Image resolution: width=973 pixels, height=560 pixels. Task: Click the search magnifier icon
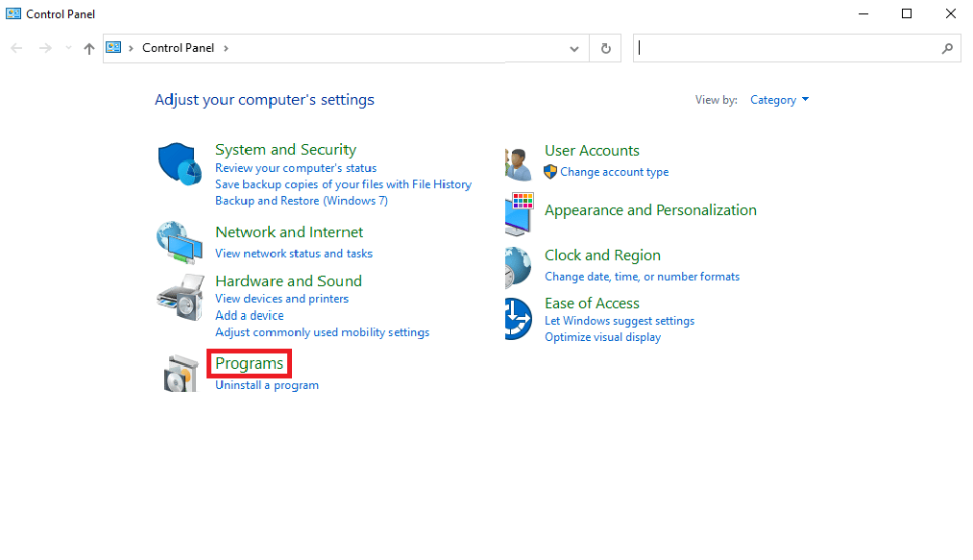pyautogui.click(x=947, y=48)
